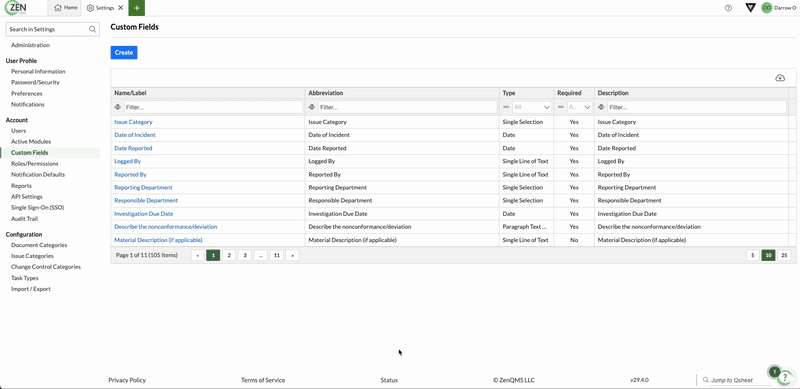The height and width of the screenshot is (389, 800).
Task: Open Issue Categories configuration
Action: coord(32,256)
